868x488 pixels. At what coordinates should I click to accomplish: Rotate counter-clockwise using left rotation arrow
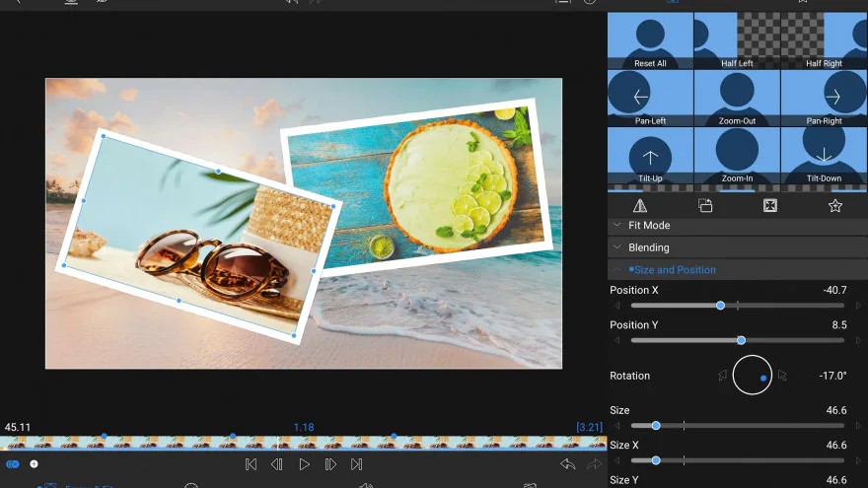click(x=722, y=376)
